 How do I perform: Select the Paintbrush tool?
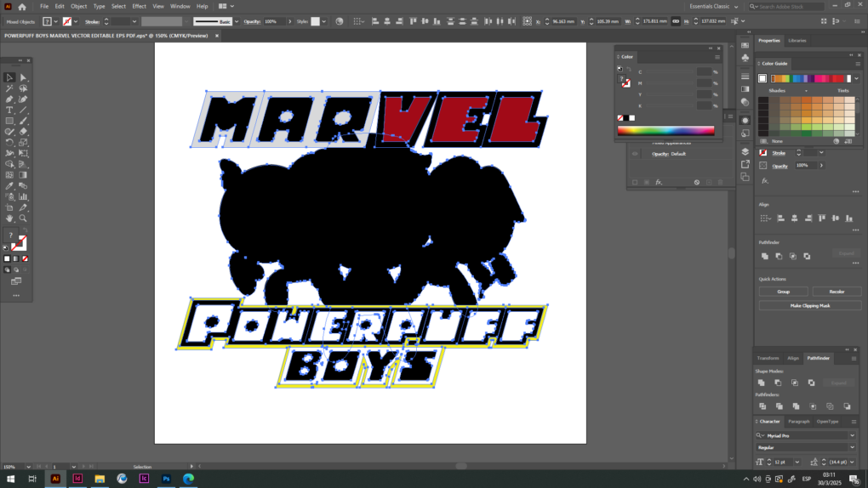[x=23, y=121]
